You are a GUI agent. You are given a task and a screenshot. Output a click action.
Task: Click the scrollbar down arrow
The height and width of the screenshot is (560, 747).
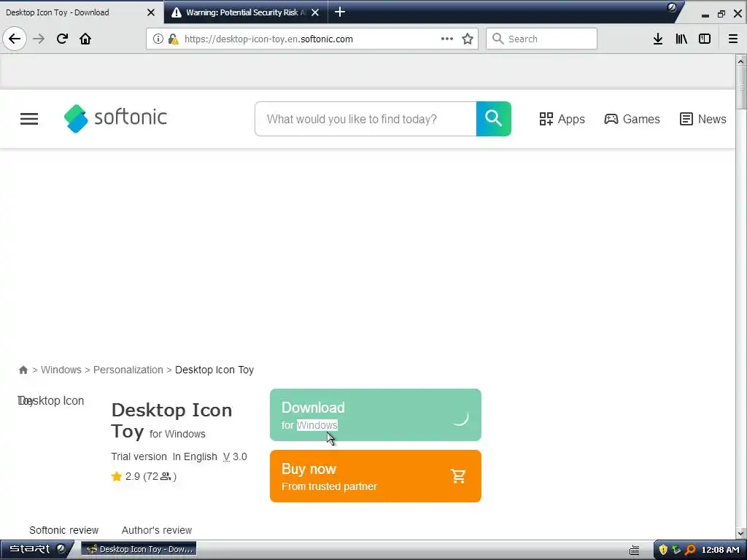pos(741,534)
